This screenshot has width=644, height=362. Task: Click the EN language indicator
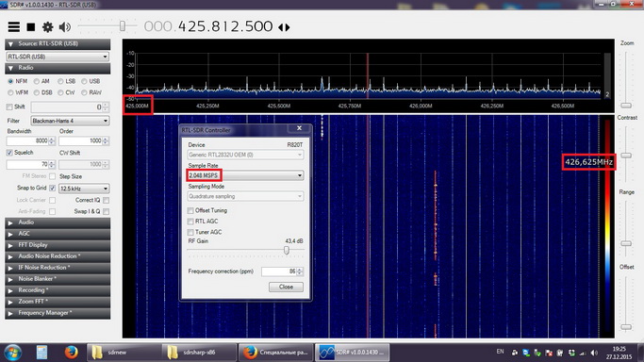(500, 352)
